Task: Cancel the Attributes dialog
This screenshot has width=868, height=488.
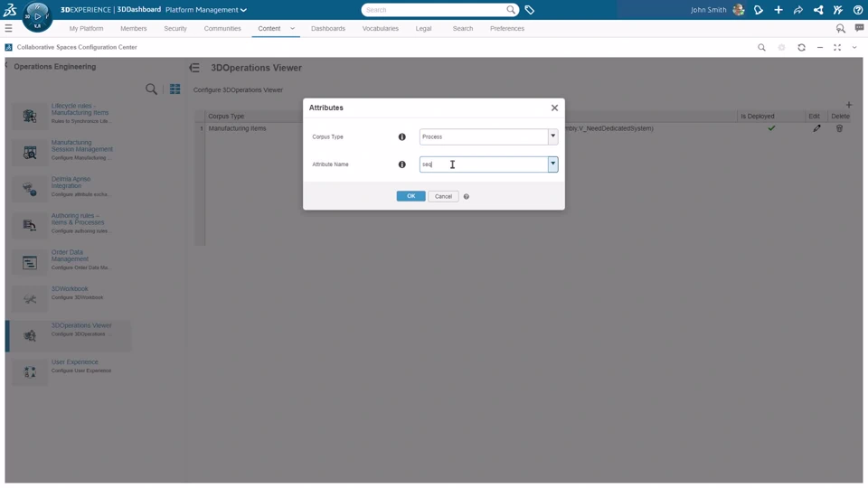Action: [x=443, y=196]
